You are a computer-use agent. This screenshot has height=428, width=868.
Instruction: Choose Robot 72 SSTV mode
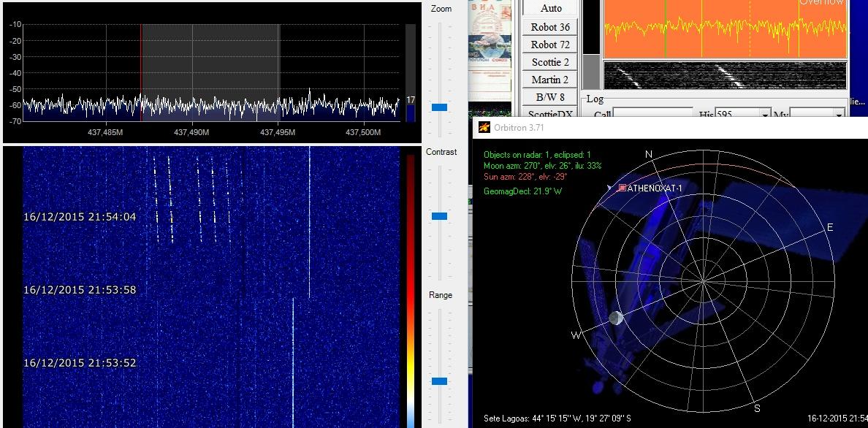[550, 45]
